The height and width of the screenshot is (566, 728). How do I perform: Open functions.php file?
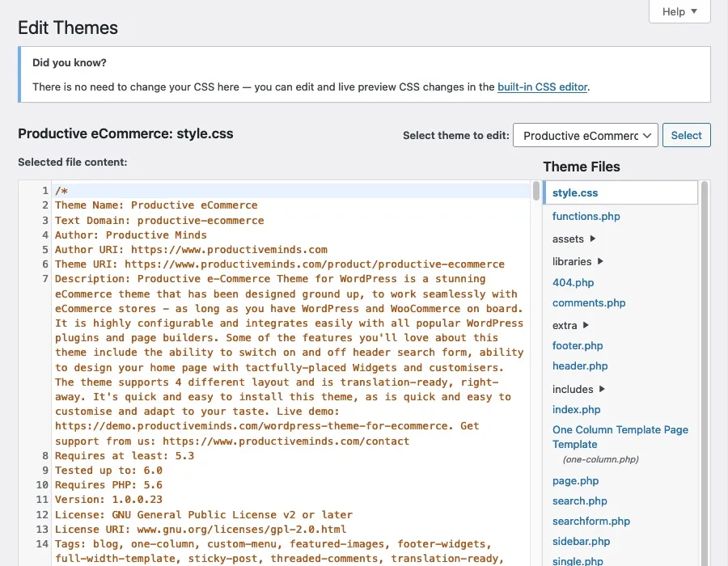coord(586,216)
